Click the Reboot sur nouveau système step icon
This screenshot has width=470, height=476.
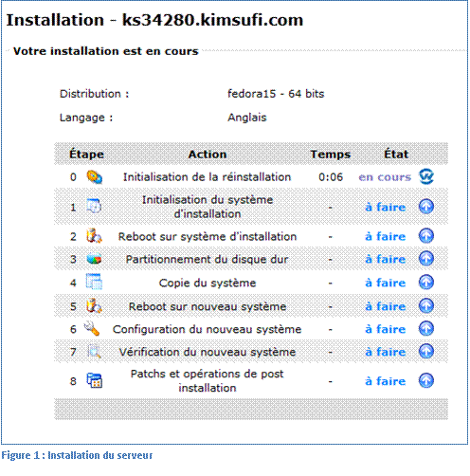click(x=94, y=305)
